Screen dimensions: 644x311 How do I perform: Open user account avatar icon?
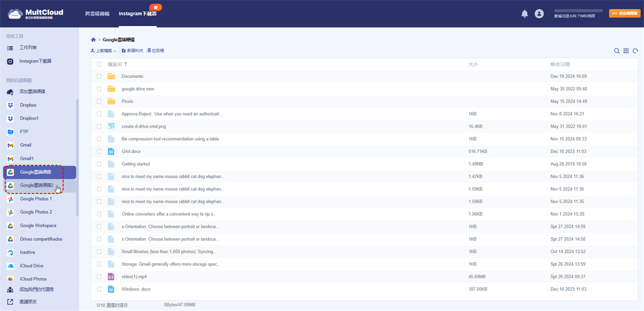(x=539, y=14)
